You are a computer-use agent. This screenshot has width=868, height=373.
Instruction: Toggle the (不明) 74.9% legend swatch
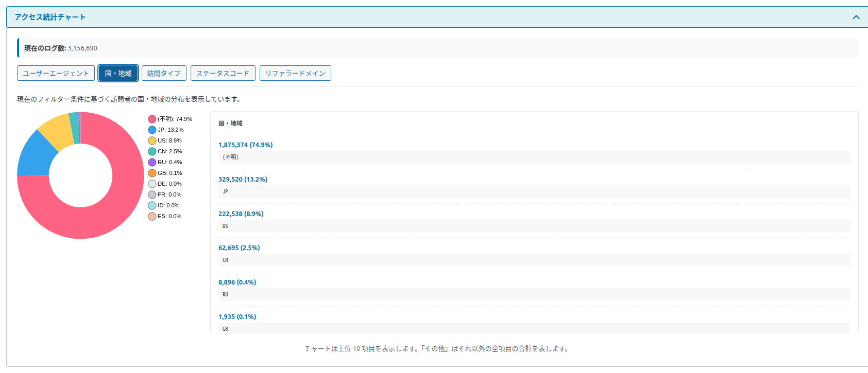[x=152, y=119]
